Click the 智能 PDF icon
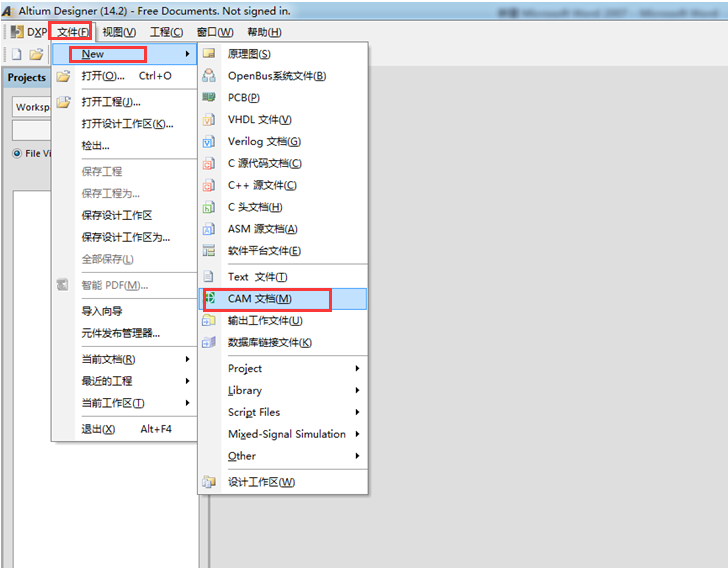Viewport: 728px width, 568px height. point(63,285)
